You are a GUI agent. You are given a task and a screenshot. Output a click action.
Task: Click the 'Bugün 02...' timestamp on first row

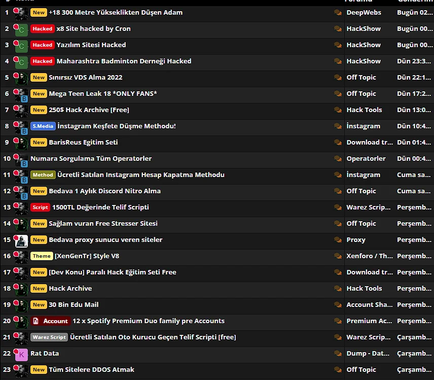415,13
